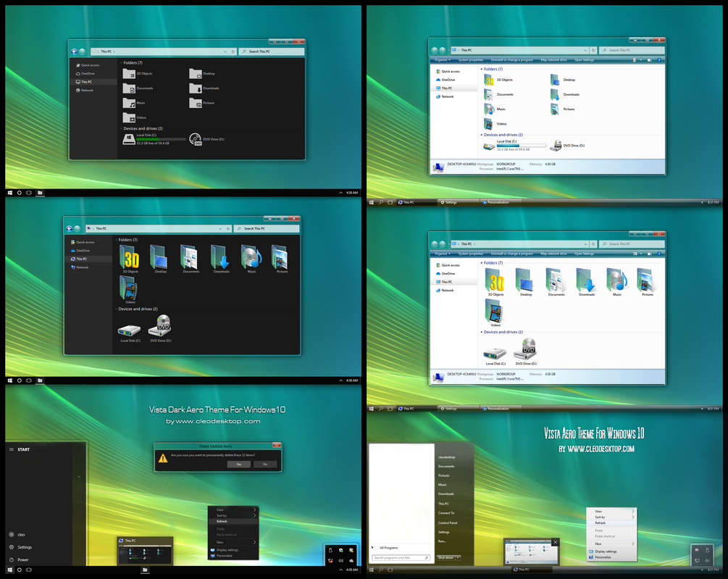Click System properties in light list-view Explorer
The height and width of the screenshot is (579, 728).
tap(471, 60)
